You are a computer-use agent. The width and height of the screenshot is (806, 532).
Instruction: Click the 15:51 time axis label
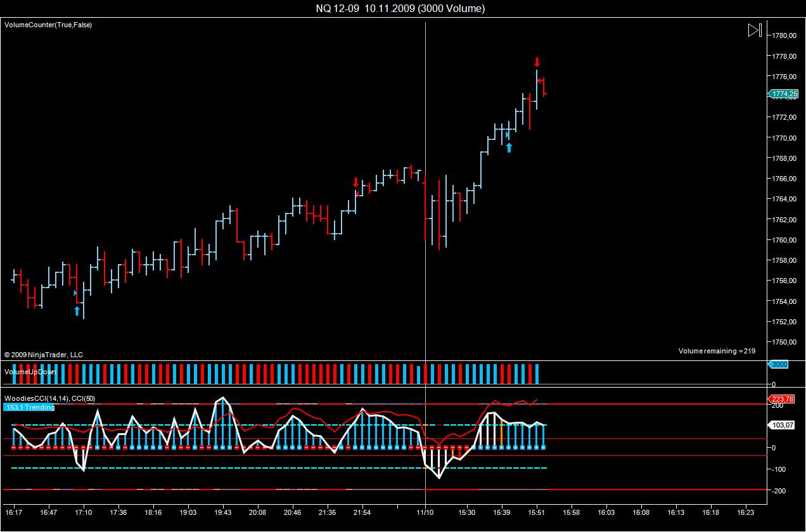tap(537, 512)
